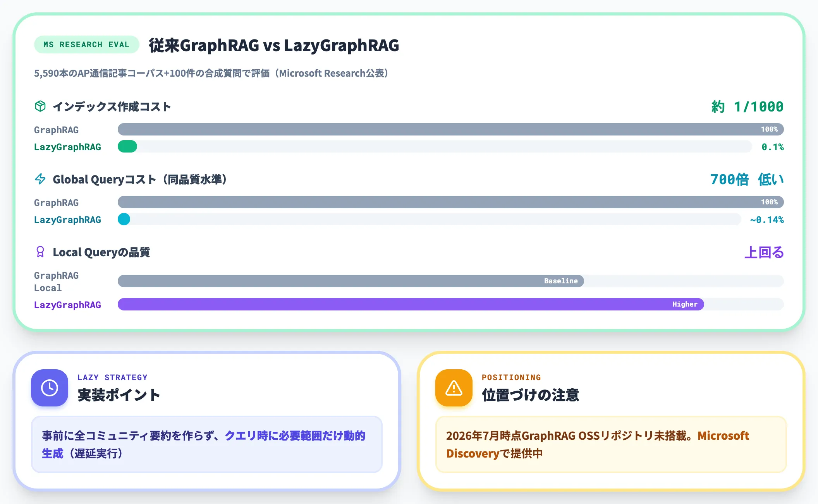The width and height of the screenshot is (818, 504).
Task: Click the 位置づけの注意 heading
Action: 530,395
